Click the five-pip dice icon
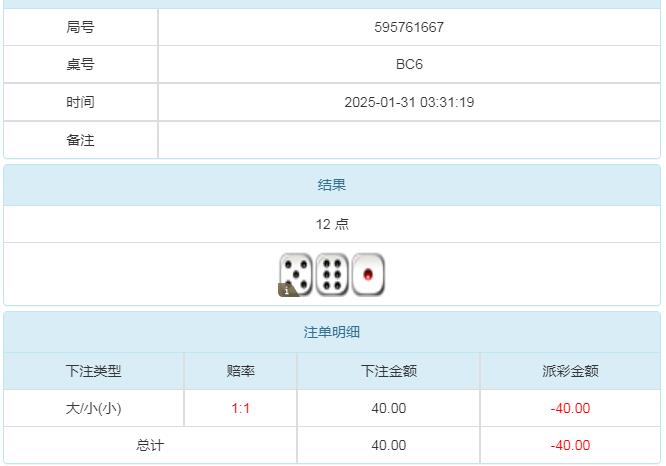Screen dimensions: 666x466 tap(297, 273)
